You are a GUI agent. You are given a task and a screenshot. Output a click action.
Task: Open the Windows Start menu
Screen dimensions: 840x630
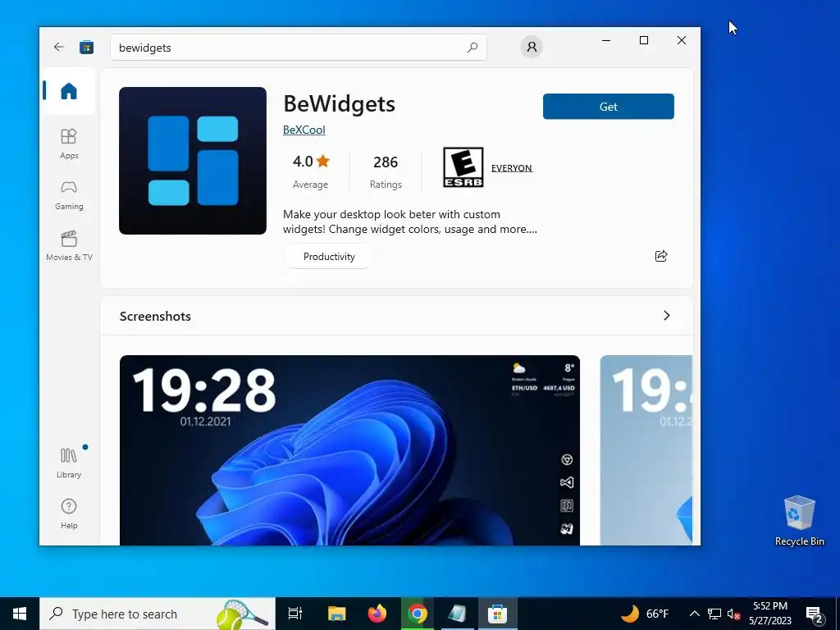coord(20,614)
